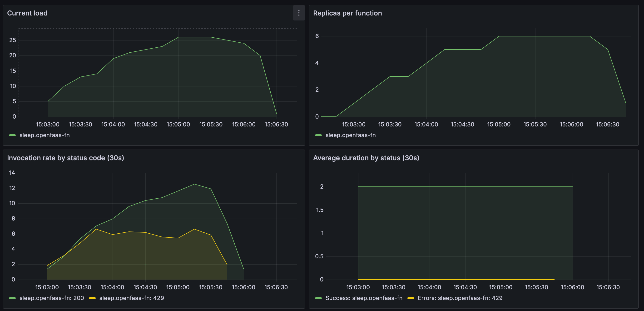
Task: Click the green marker beside Success: sleep.openfaas-fn
Action: (x=318, y=298)
